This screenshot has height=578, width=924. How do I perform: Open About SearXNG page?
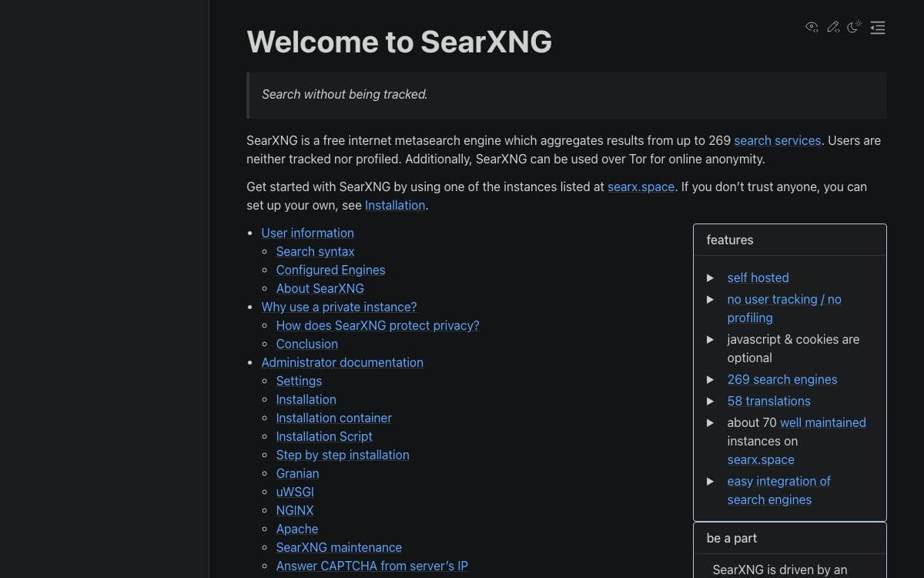[x=320, y=288]
